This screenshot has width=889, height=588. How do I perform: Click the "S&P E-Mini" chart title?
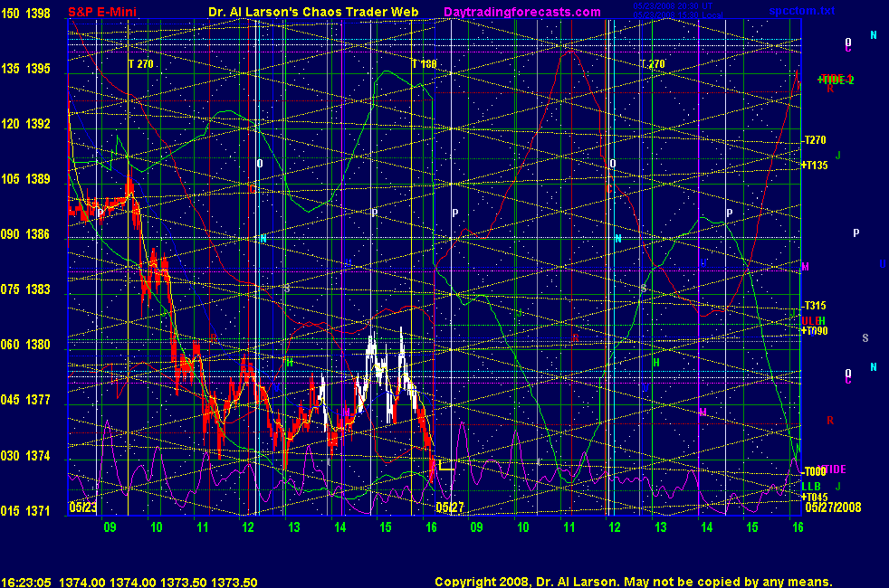[x=102, y=12]
